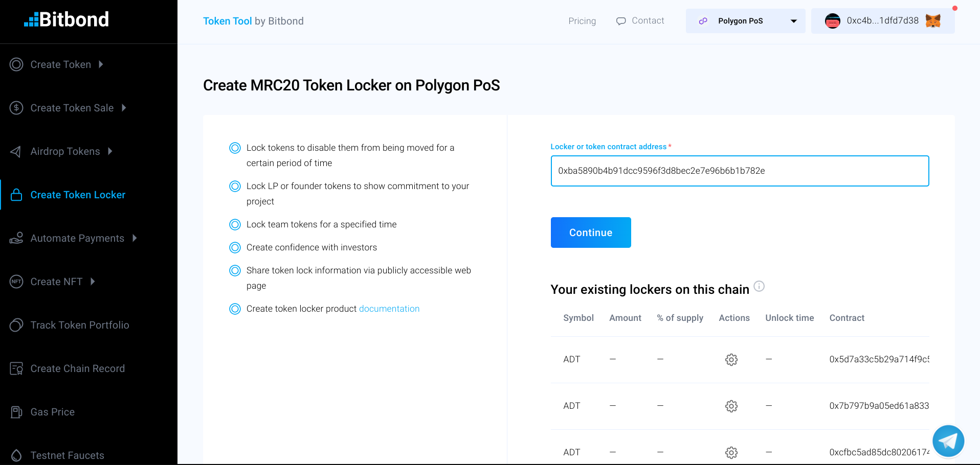
Task: Open the Polygon PoS network dropdown
Action: tap(745, 21)
